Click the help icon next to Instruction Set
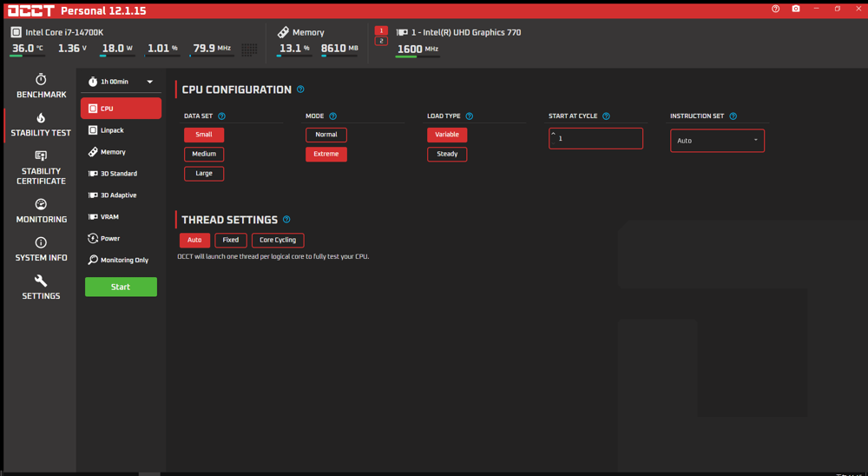This screenshot has width=868, height=476. click(x=733, y=116)
